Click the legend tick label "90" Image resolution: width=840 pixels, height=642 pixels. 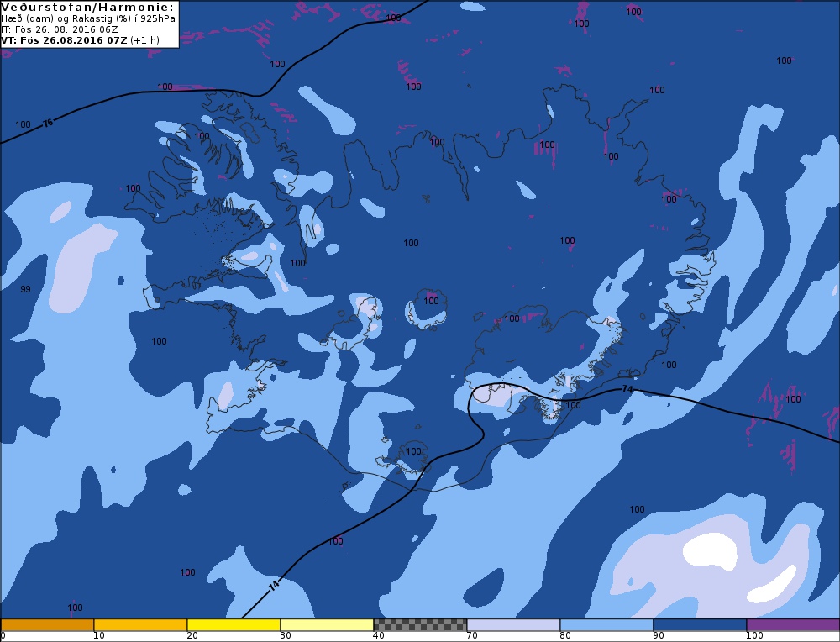coord(659,636)
